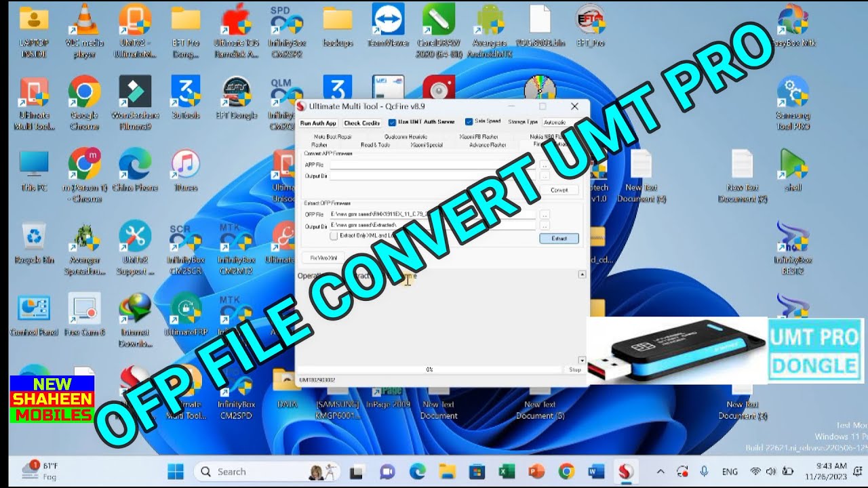
Task: Open the EFT Dongle desktop shortcut
Action: 237,98
